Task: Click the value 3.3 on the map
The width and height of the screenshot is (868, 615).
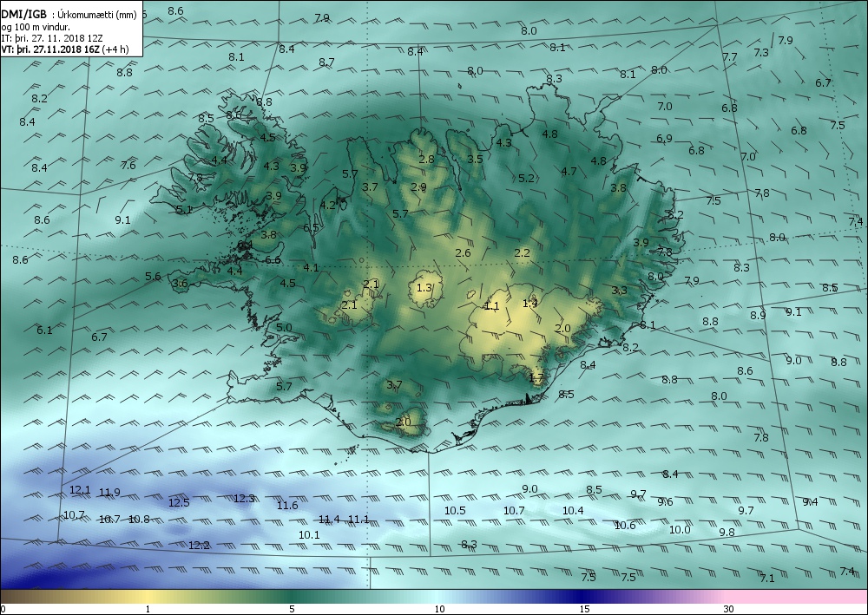Action: point(620,291)
